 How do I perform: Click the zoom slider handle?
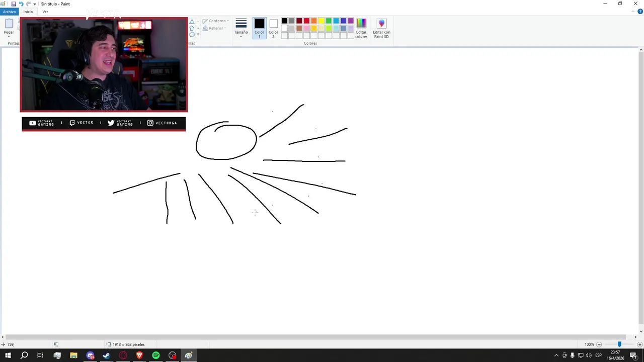click(619, 344)
